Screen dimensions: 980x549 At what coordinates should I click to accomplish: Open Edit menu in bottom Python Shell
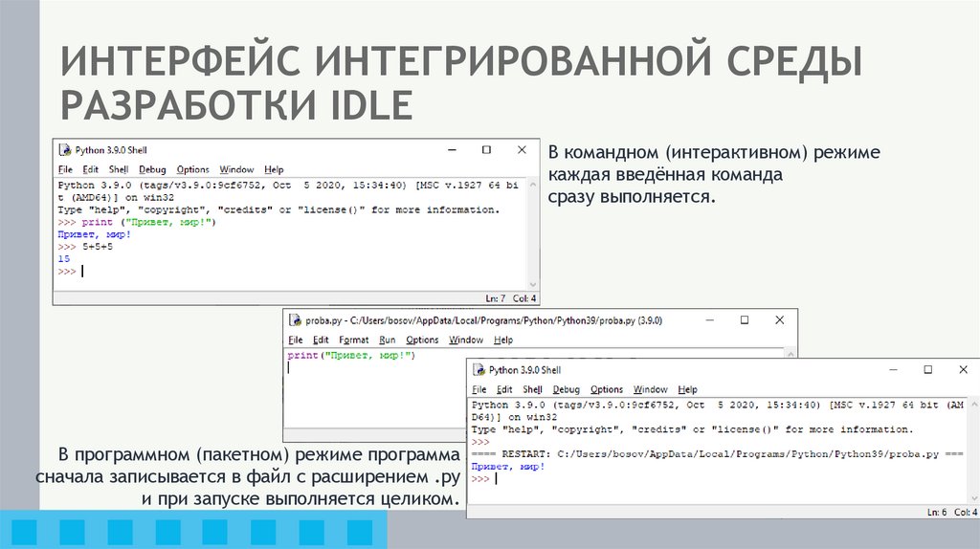point(504,389)
